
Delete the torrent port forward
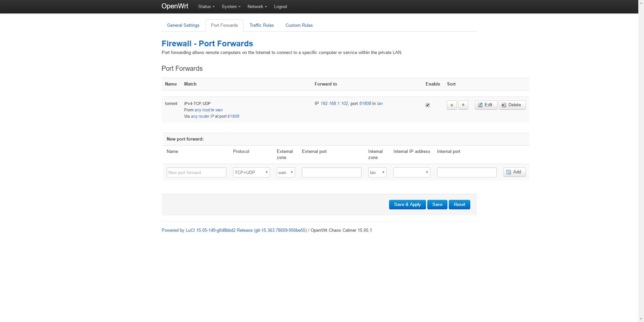point(512,105)
